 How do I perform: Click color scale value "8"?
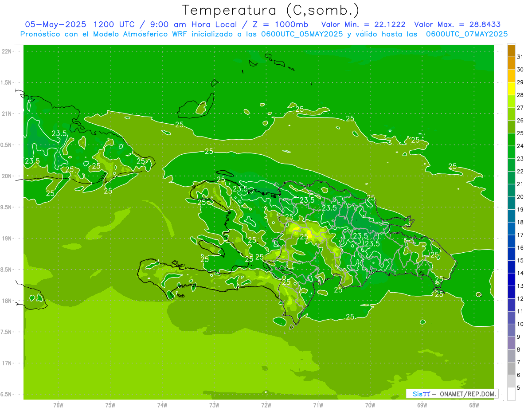pyautogui.click(x=519, y=350)
